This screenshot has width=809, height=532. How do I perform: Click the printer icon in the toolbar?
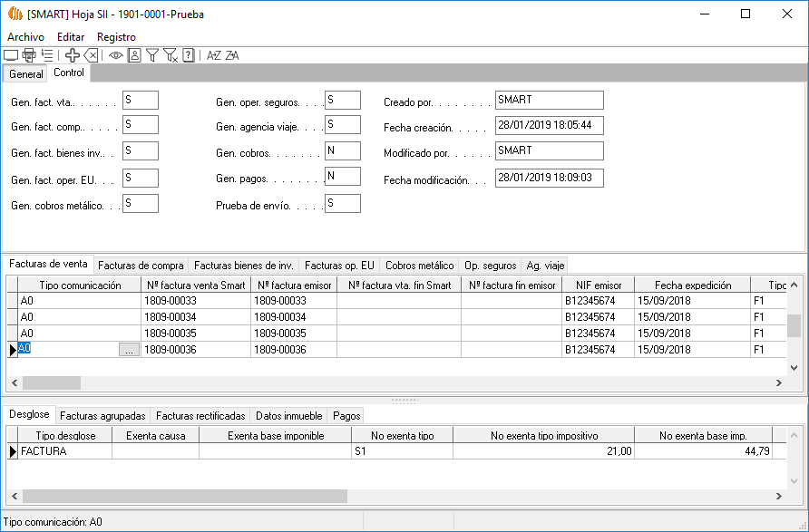(x=29, y=55)
